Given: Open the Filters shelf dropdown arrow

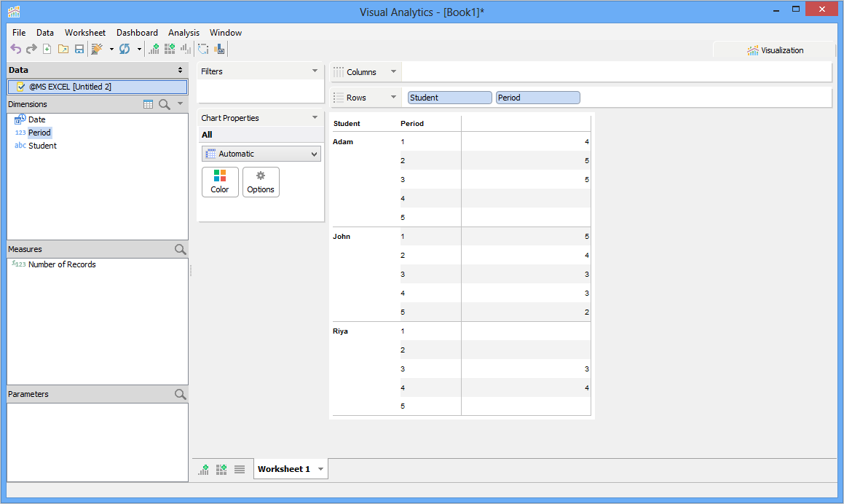Looking at the screenshot, I should click(x=315, y=71).
